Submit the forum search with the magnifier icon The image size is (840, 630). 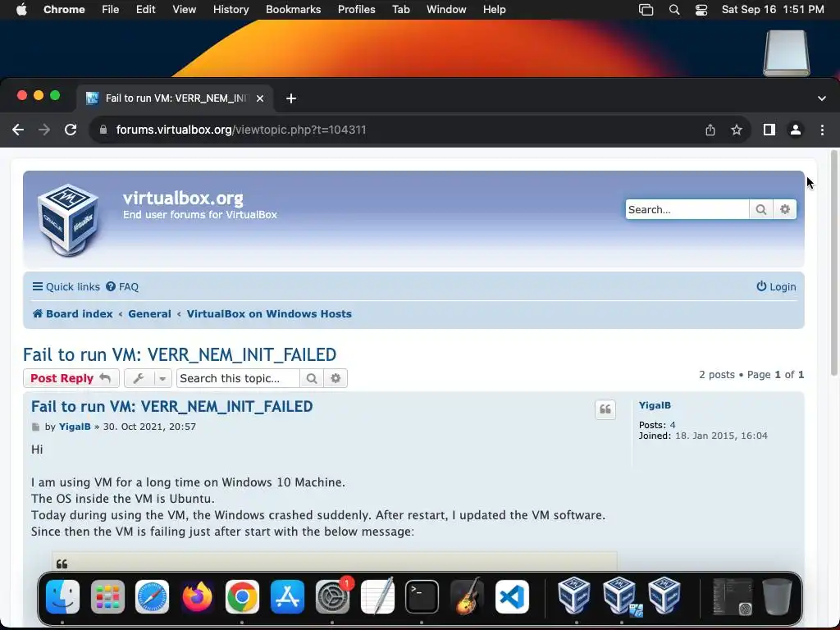point(760,209)
